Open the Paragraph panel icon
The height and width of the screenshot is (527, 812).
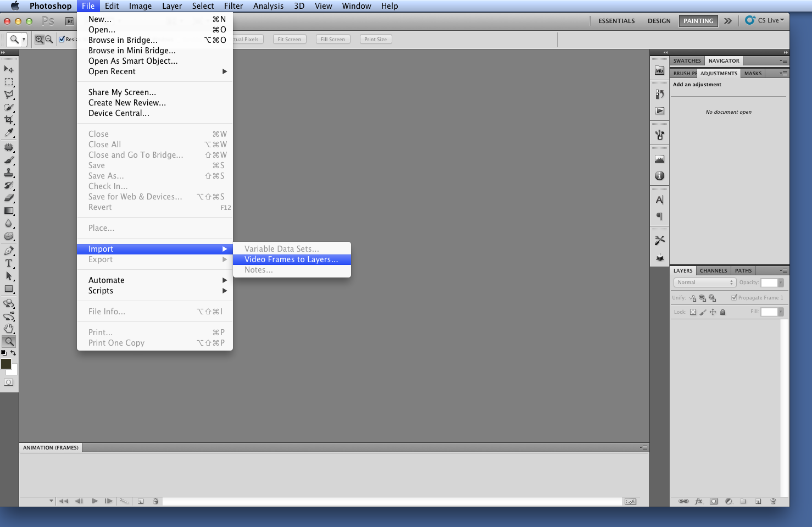(x=660, y=217)
